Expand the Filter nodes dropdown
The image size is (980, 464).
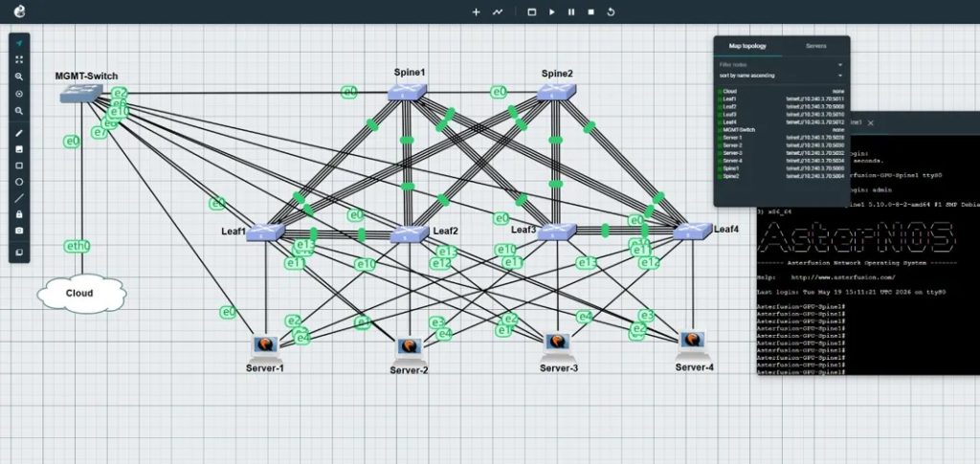pyautogui.click(x=781, y=65)
